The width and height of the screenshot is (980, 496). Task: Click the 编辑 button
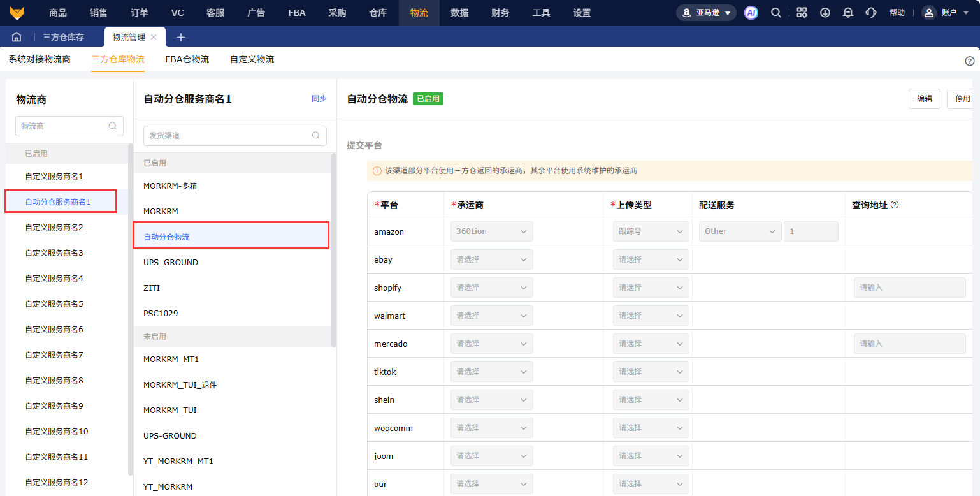(x=924, y=99)
